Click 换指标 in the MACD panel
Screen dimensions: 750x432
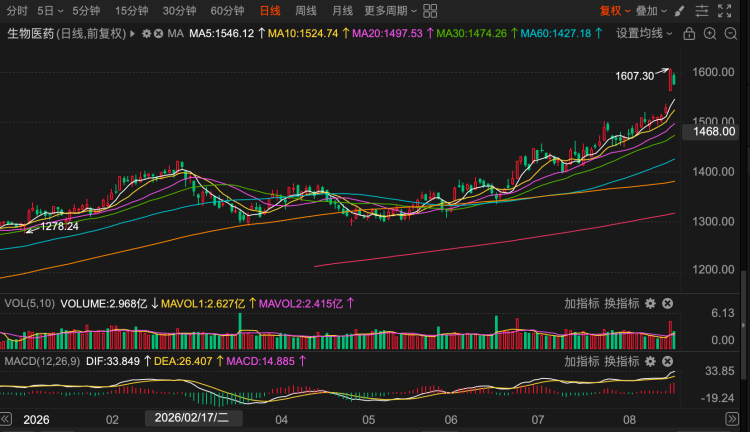tap(622, 361)
